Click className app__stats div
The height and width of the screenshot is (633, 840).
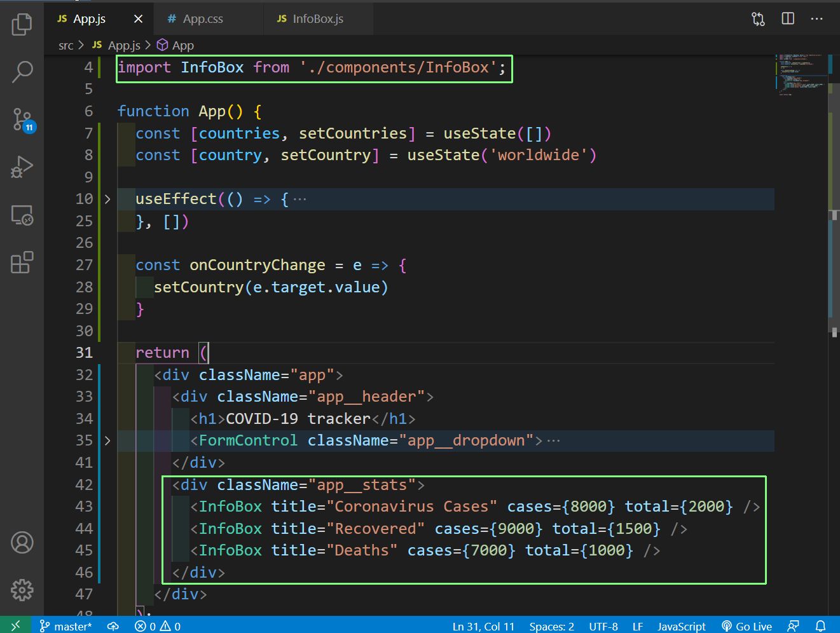[298, 485]
